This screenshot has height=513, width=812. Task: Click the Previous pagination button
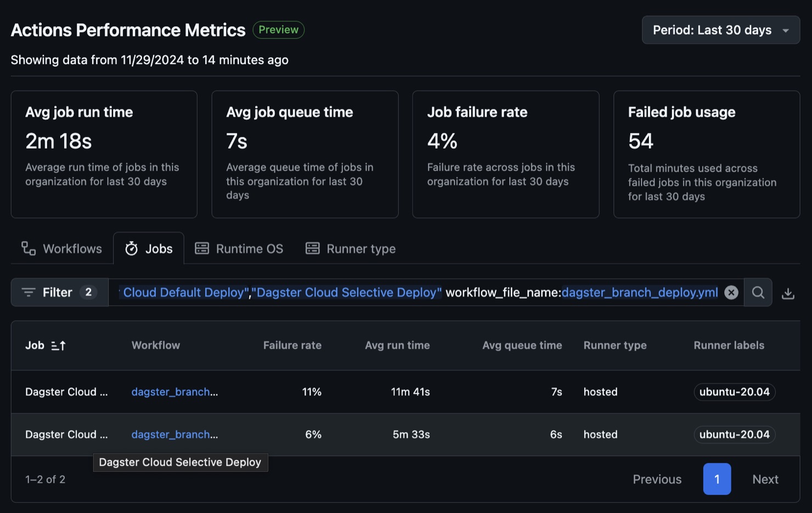(657, 479)
